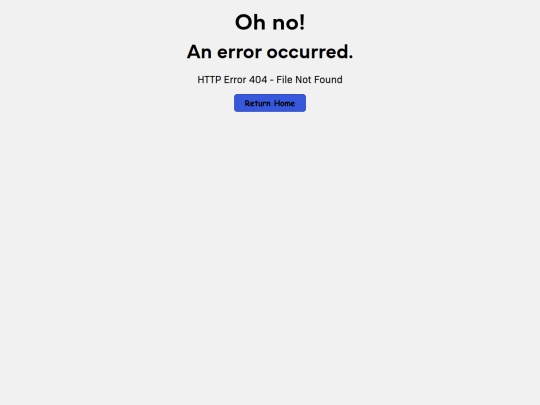The image size is (540, 405).
Task: Click the Return Home button
Action: point(270,103)
